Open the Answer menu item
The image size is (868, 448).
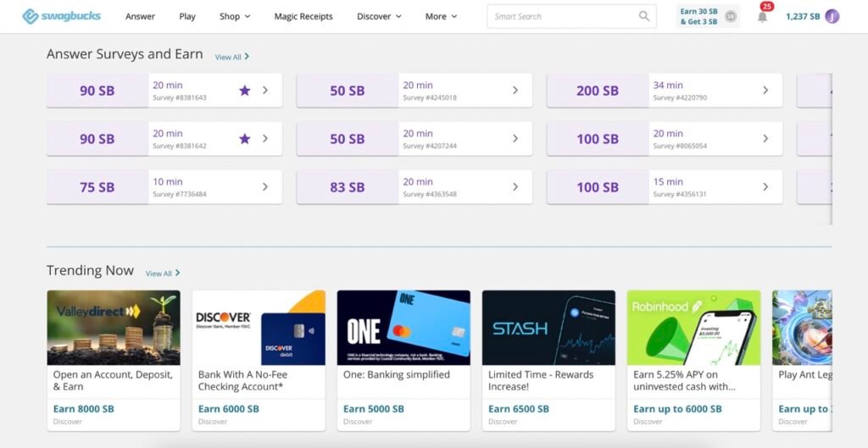tap(140, 17)
